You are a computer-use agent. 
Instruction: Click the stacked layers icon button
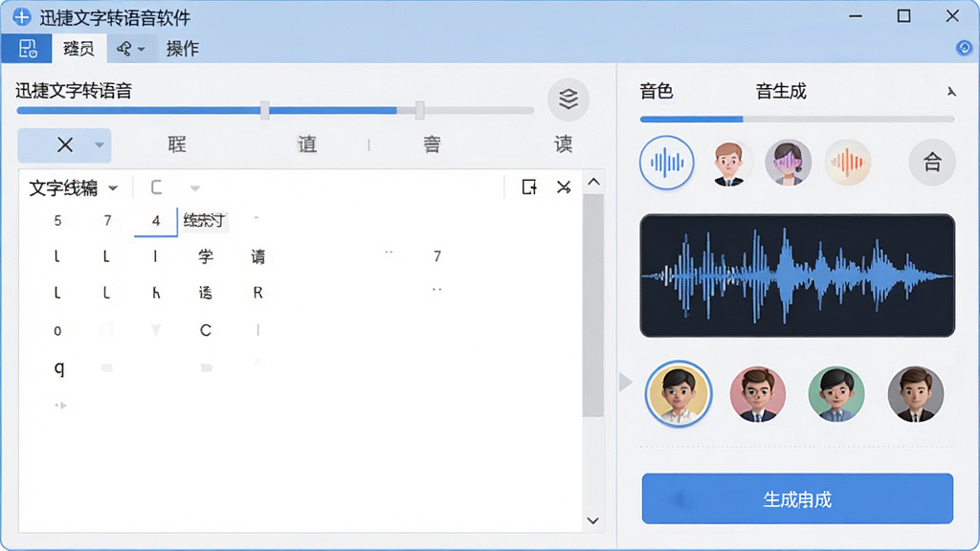tap(568, 99)
